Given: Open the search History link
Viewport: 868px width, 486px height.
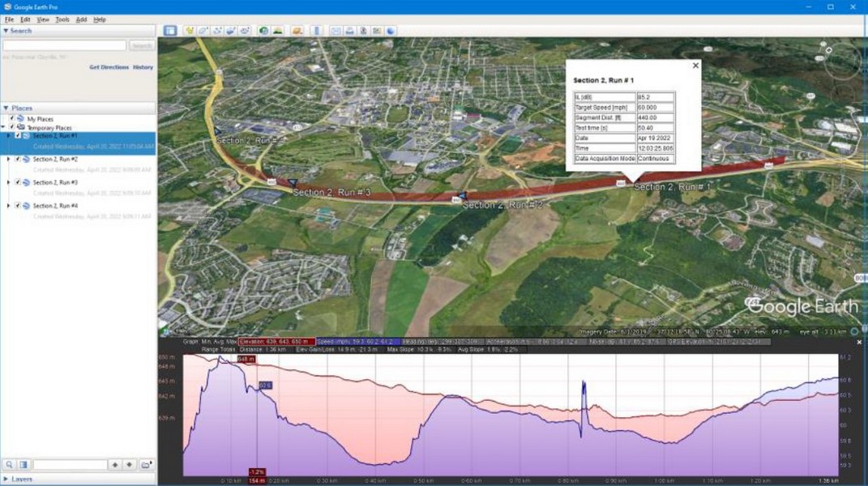Looking at the screenshot, I should (143, 67).
